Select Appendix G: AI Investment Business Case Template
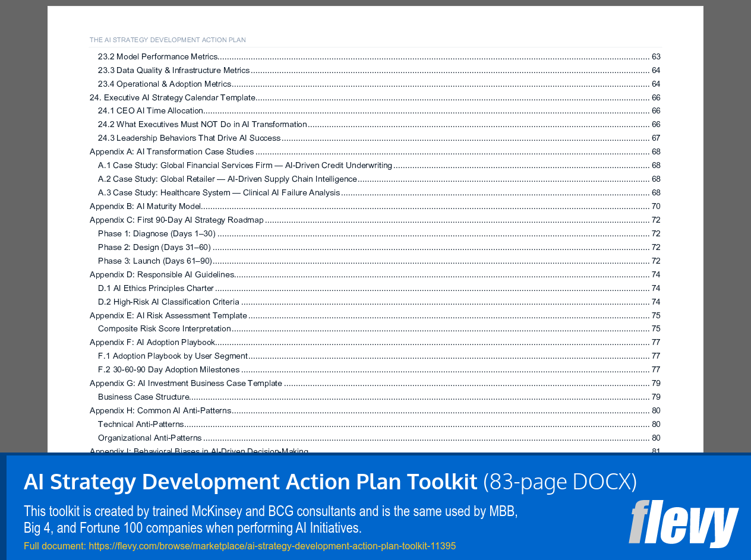 tap(185, 383)
